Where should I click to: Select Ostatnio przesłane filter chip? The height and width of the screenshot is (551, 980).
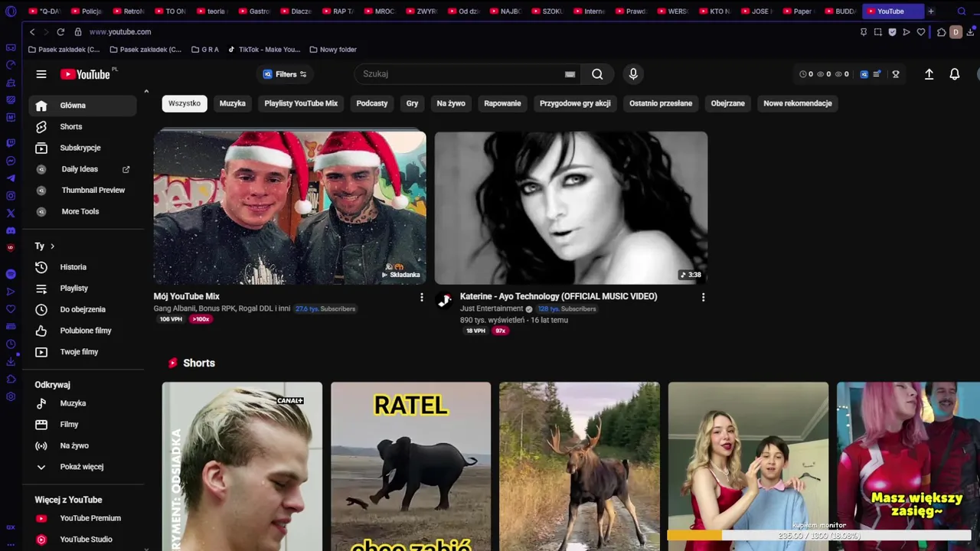[x=661, y=103]
